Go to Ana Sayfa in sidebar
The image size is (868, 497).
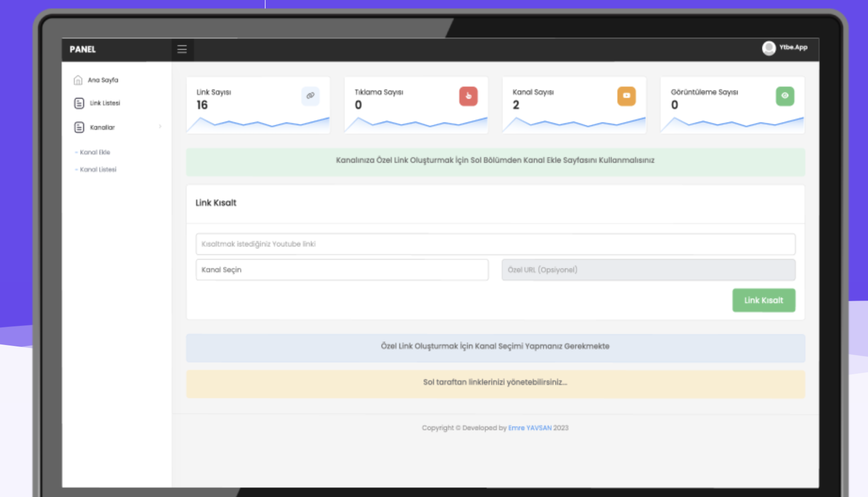103,80
